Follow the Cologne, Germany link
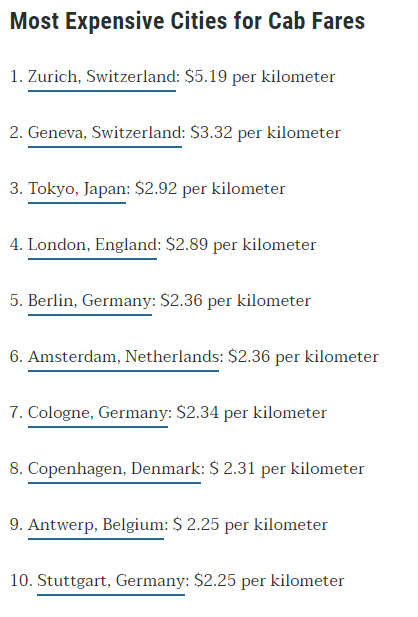The width and height of the screenshot is (418, 617). [98, 413]
